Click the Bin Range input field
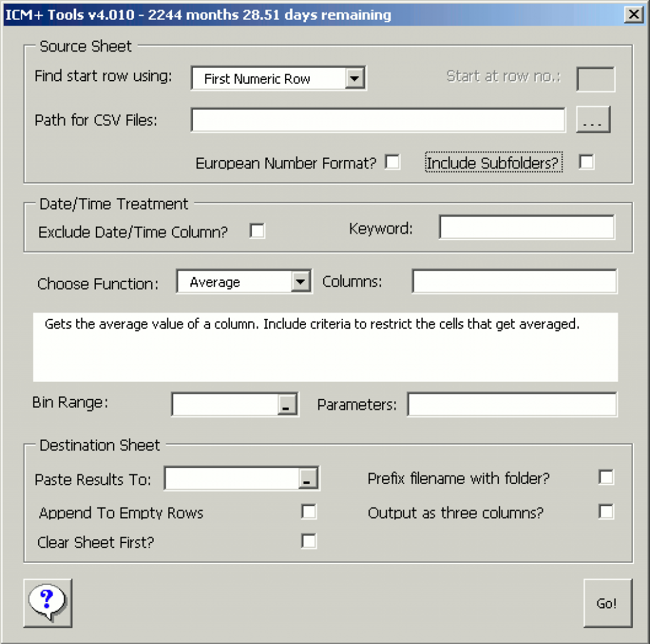 tap(225, 405)
